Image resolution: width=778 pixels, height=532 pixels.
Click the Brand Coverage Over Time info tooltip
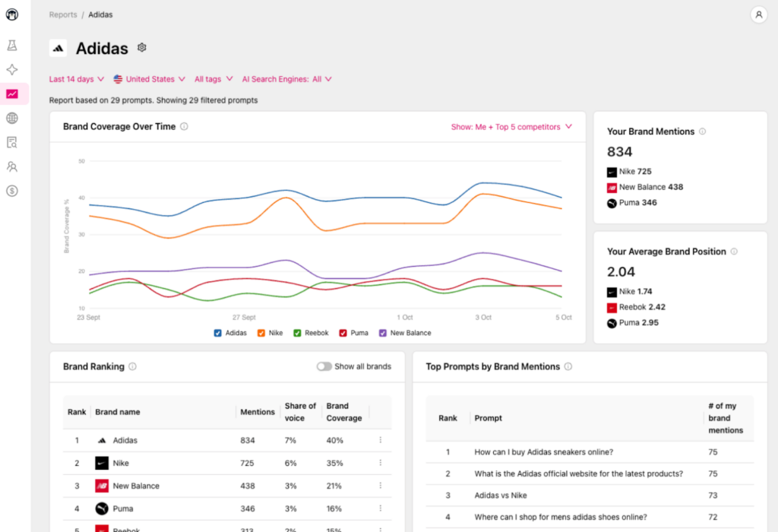[184, 127]
